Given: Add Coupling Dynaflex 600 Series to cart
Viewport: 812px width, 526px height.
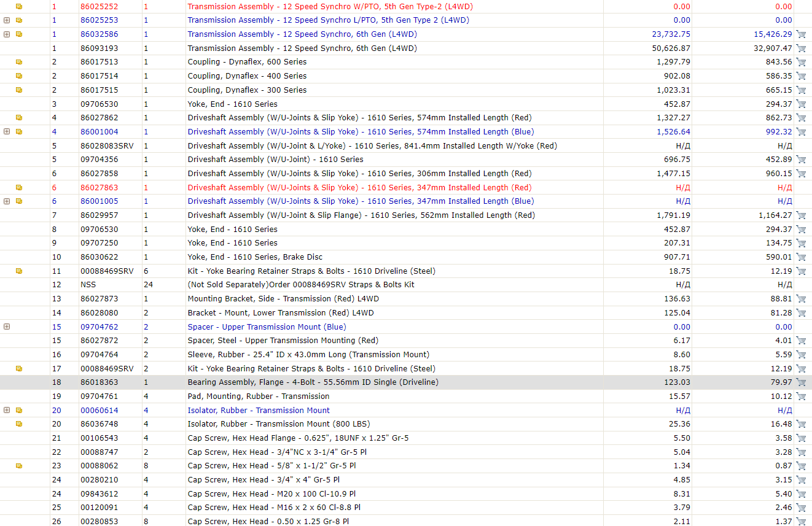Looking at the screenshot, I should [x=801, y=62].
